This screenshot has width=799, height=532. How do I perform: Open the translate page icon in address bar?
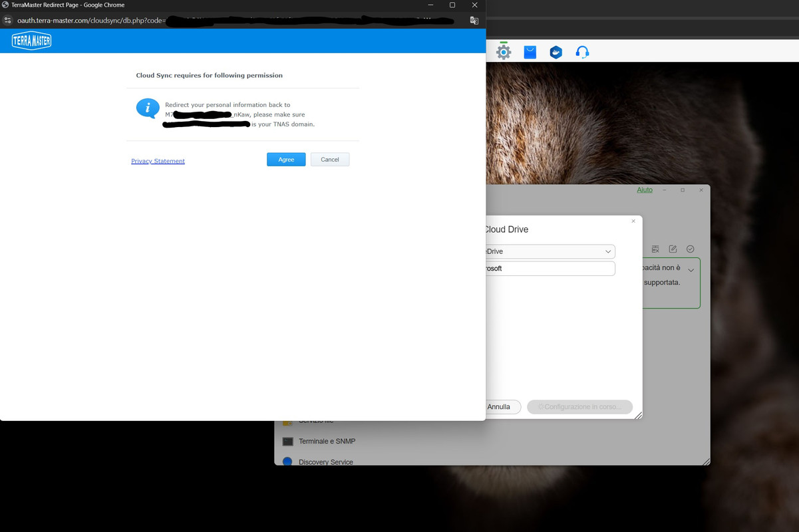pos(474,21)
